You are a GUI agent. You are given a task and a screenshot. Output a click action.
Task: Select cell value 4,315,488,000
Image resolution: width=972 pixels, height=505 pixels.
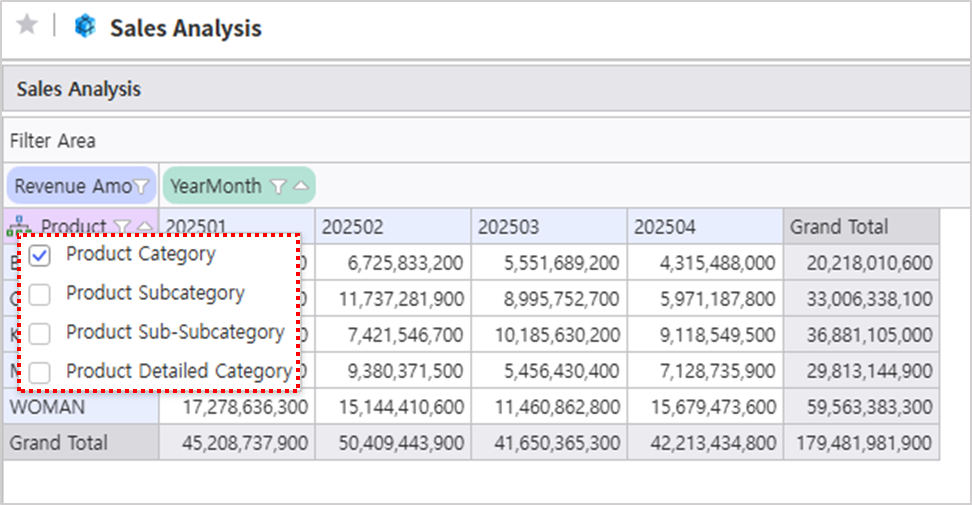[x=705, y=263]
